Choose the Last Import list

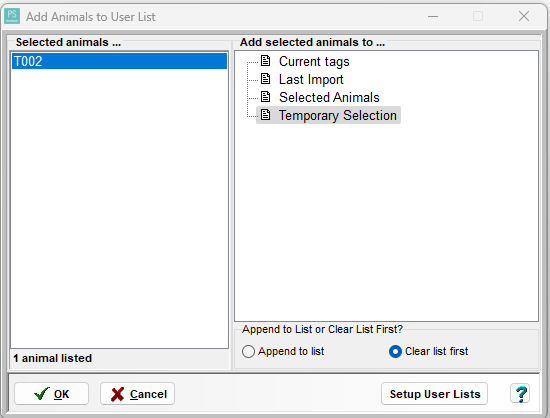[311, 79]
